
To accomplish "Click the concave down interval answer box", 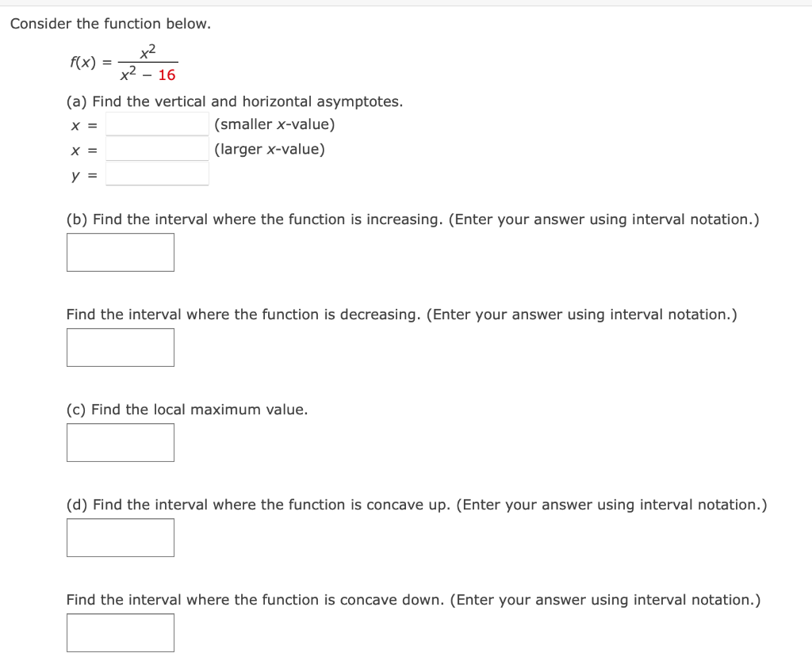I will point(120,632).
